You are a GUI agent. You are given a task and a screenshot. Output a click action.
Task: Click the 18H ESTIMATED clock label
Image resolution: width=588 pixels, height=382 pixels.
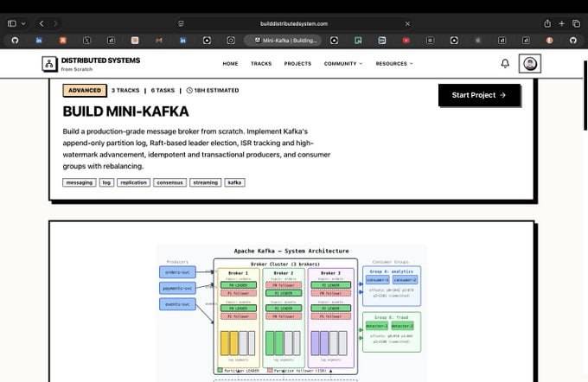[x=213, y=91]
